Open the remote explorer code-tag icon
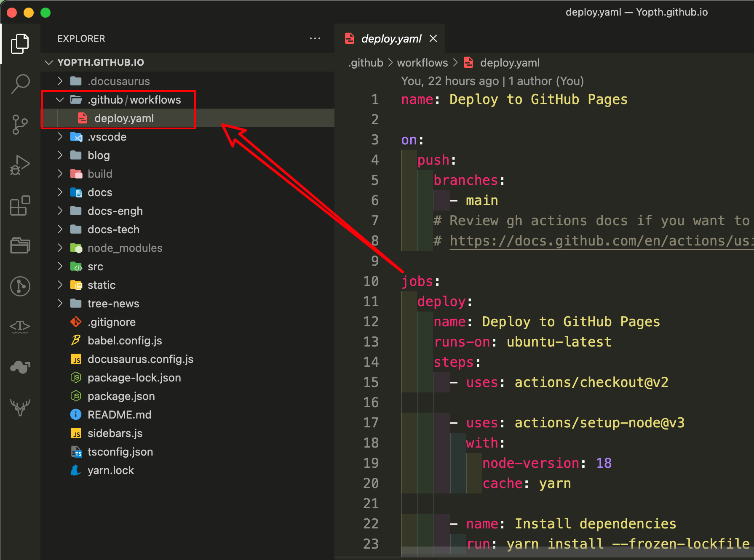754x560 pixels. point(20,327)
